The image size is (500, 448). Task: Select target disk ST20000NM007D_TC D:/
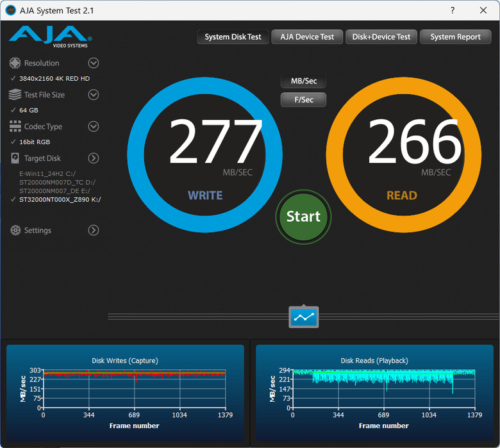point(58,183)
